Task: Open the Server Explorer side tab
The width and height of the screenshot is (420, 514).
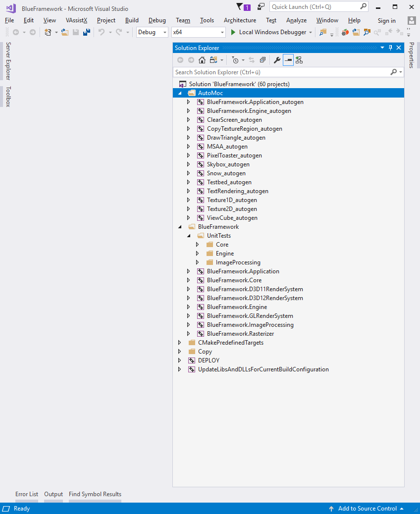Action: tap(8, 61)
